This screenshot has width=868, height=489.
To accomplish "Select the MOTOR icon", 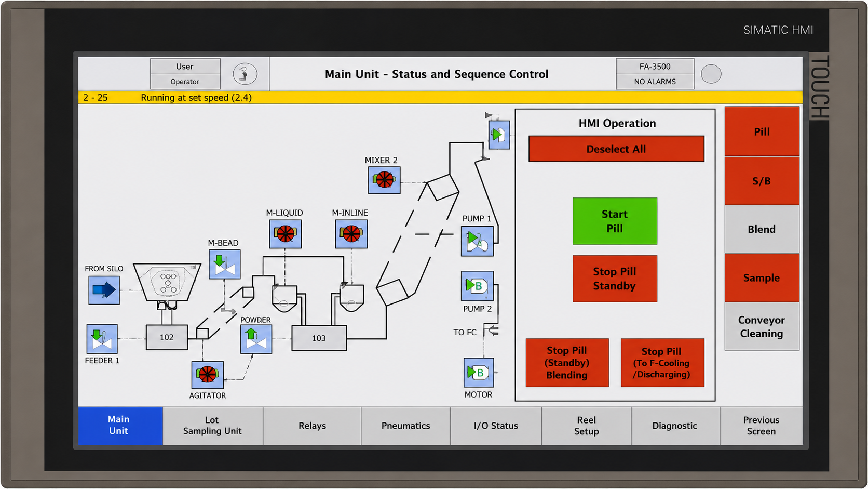I will pyautogui.click(x=478, y=372).
